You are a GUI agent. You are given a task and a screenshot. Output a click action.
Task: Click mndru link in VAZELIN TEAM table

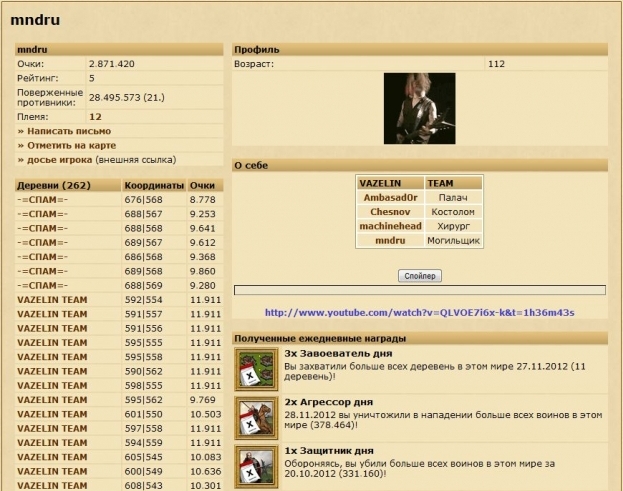coord(391,241)
